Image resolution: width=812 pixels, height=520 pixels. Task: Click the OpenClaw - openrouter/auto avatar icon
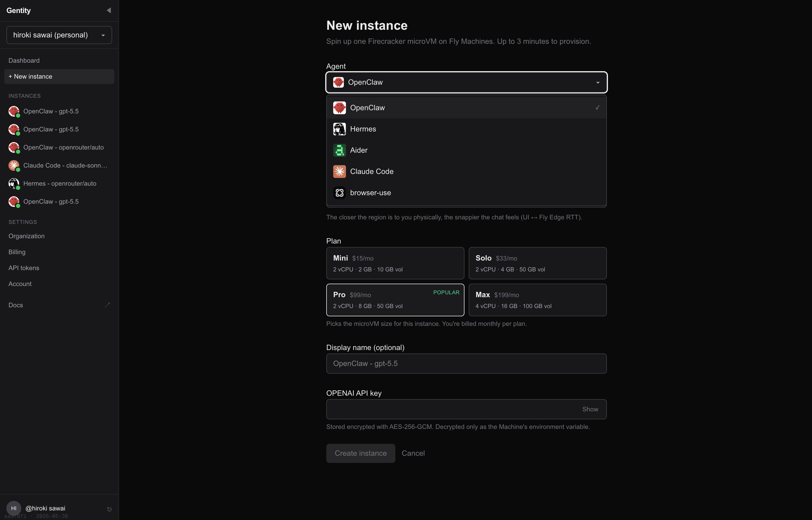pos(14,148)
